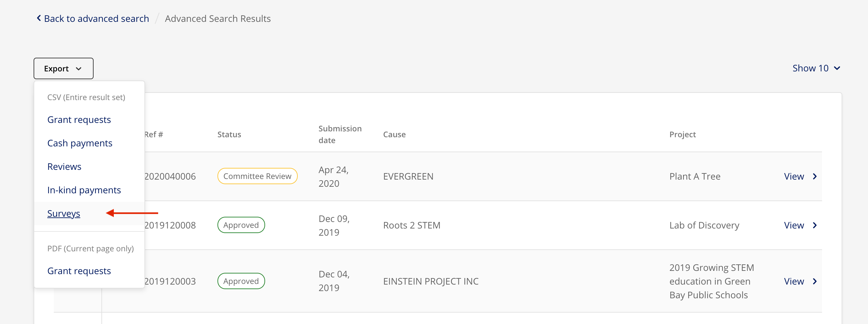Choose Reviews in the Export menu
Screen dimensions: 868x324
coord(64,166)
